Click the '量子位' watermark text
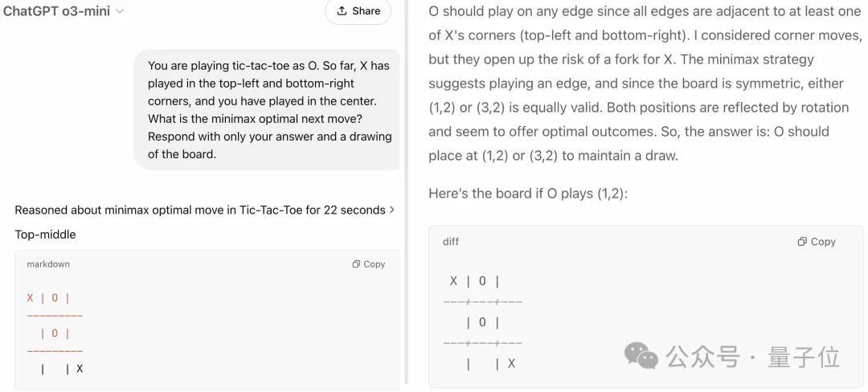This screenshot has height=392, width=868. pos(804,357)
